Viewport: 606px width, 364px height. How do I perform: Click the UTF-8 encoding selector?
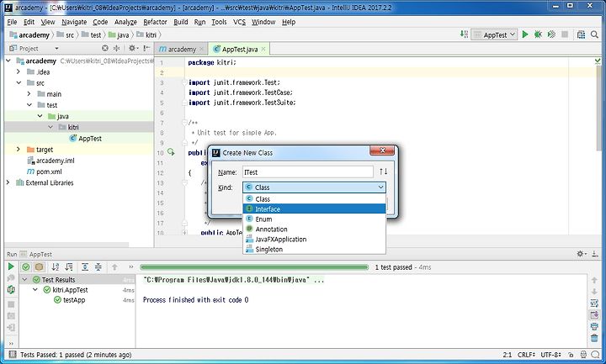(x=550, y=355)
